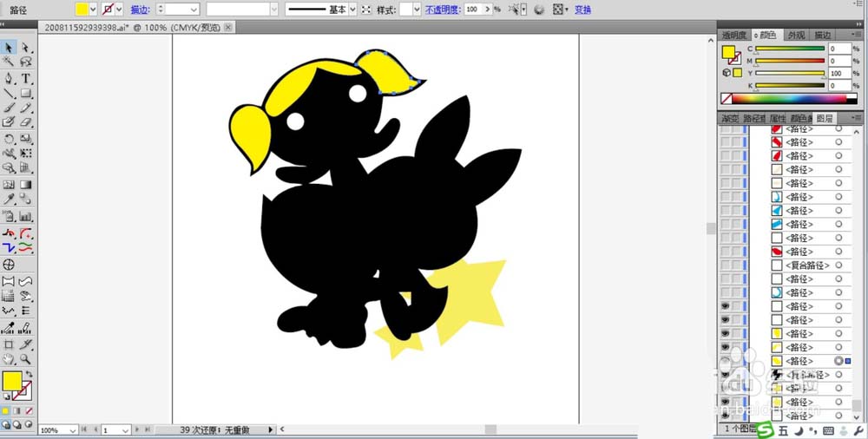This screenshot has height=439, width=868.
Task: Click the Y yellow slider in Color panel
Action: 790,73
